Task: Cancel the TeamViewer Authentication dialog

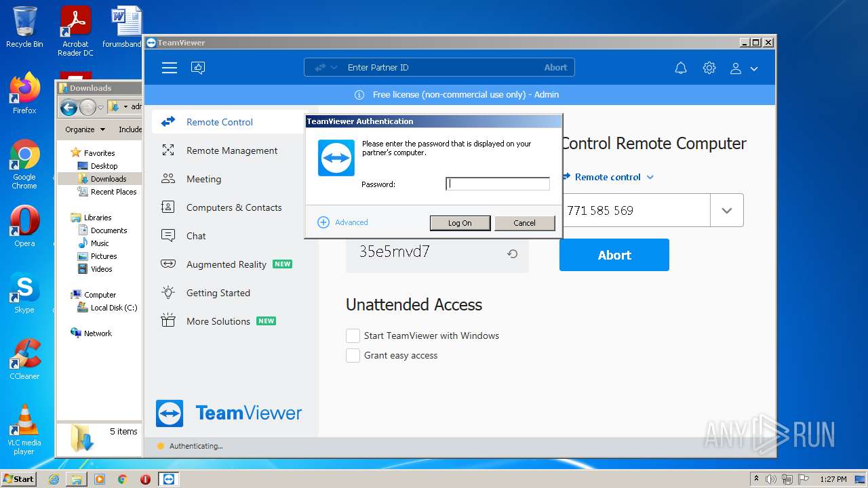Action: point(524,223)
